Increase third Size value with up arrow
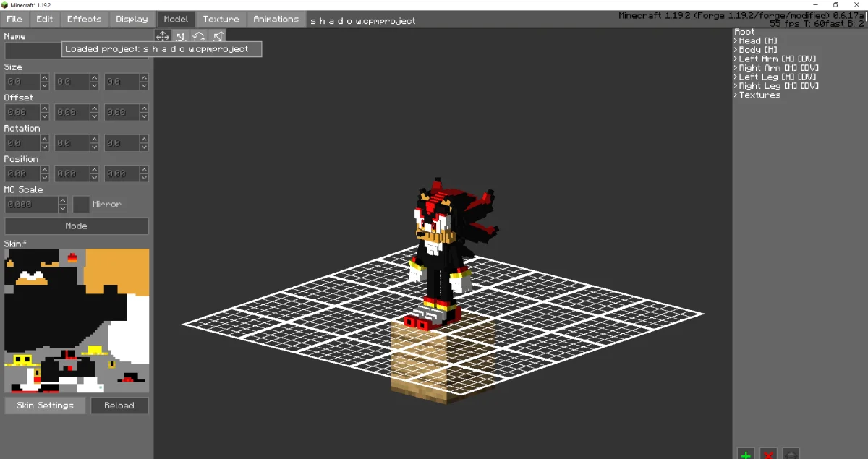This screenshot has width=868, height=459. click(x=145, y=78)
